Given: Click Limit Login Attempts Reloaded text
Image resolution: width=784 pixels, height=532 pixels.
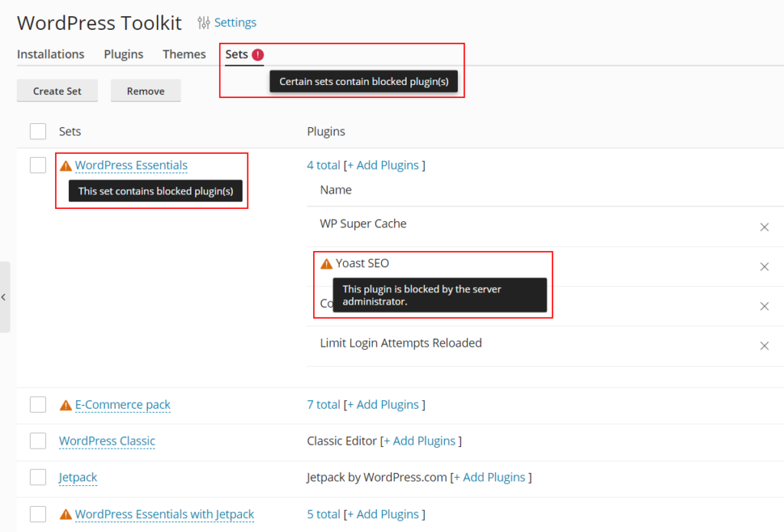Looking at the screenshot, I should coord(401,343).
